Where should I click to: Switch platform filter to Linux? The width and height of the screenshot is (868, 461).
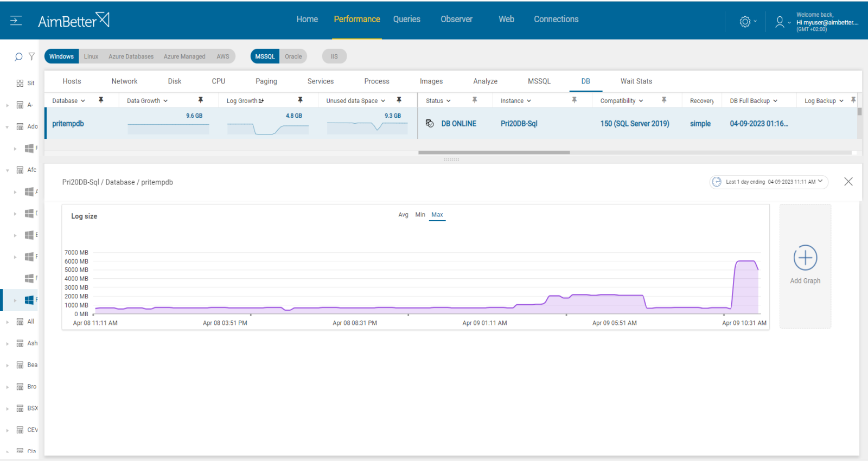[x=91, y=56]
